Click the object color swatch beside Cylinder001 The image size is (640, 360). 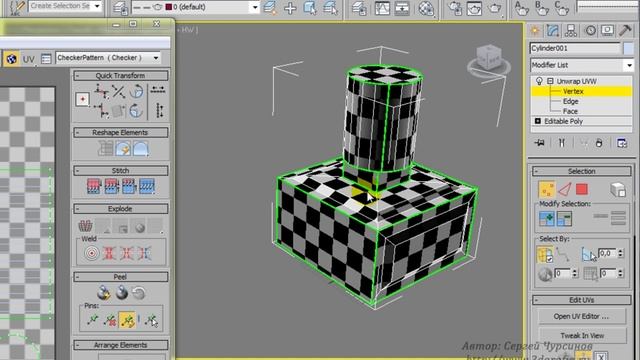(x=629, y=48)
